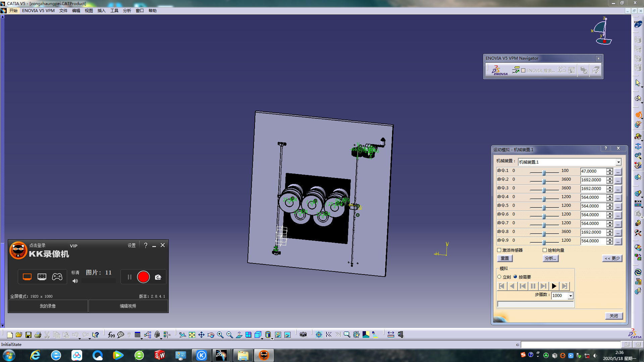
Task: Click the Measure Between icon
Action: pyautogui.click(x=391, y=335)
